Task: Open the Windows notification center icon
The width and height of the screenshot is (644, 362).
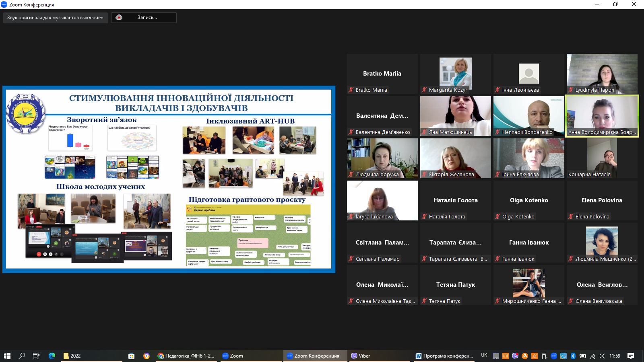Action: [631, 356]
